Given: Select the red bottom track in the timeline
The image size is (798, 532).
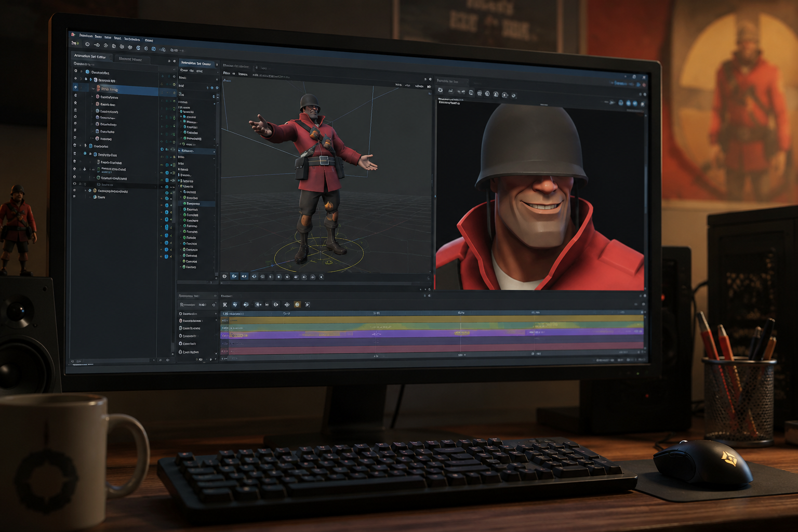Looking at the screenshot, I should [433, 349].
